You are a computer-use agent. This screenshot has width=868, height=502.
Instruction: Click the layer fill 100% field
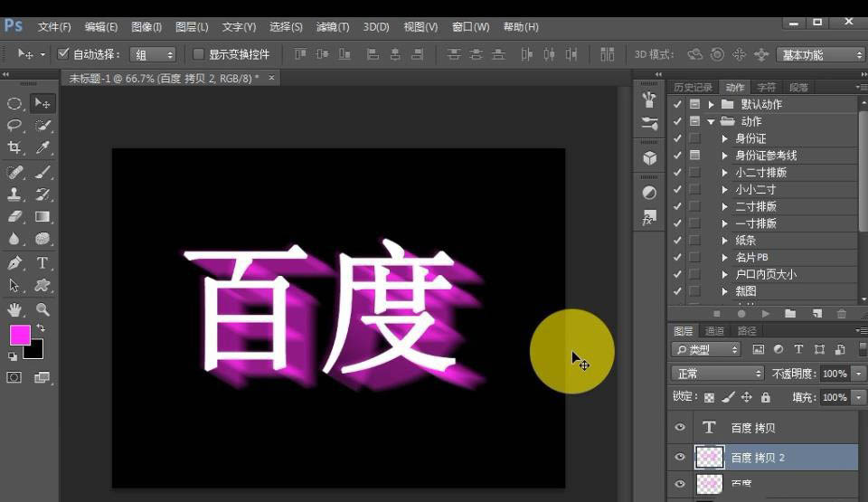coord(835,397)
